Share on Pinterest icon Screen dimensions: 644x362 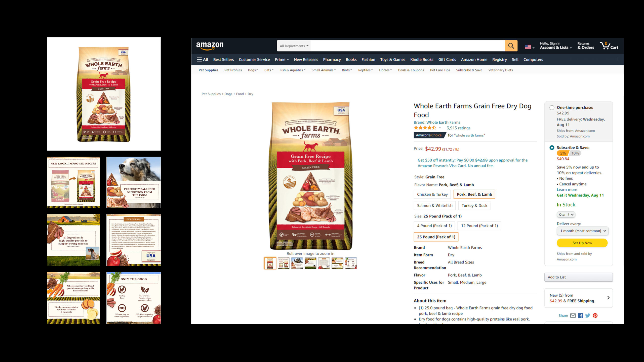click(x=595, y=315)
